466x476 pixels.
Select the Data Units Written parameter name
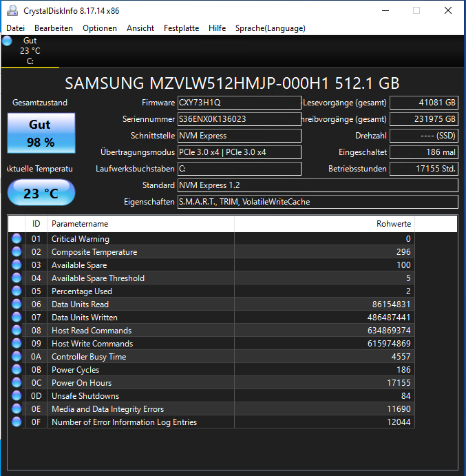[85, 318]
